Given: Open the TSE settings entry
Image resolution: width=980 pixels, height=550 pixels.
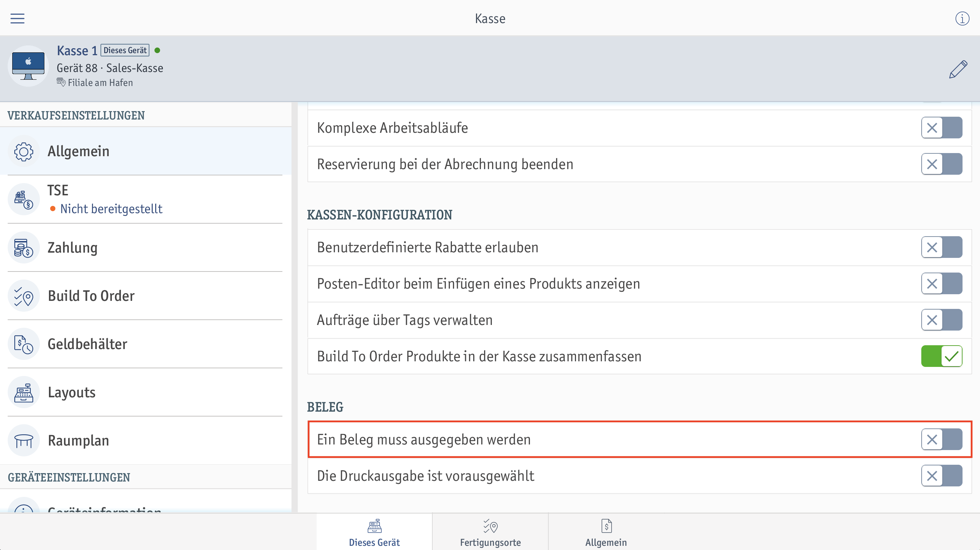Looking at the screenshot, I should click(x=146, y=199).
